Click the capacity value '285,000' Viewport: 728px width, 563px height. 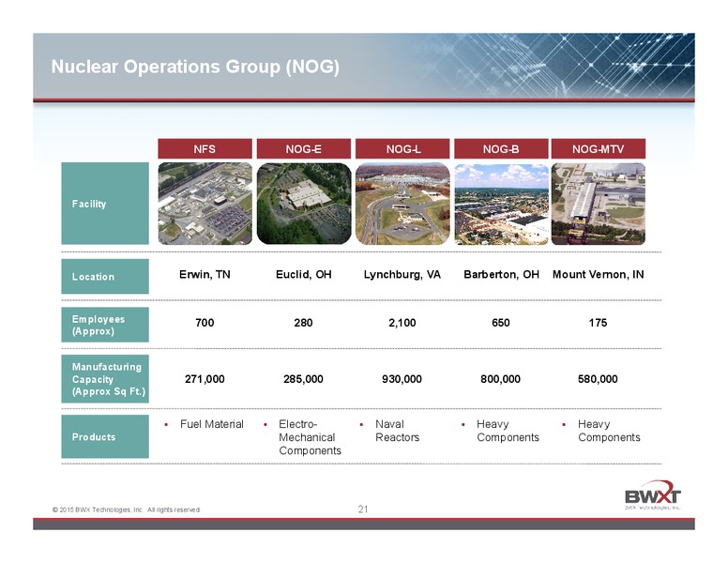click(303, 379)
